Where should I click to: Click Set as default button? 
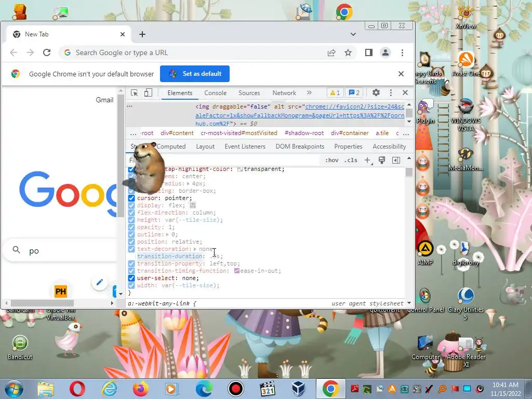coord(195,74)
